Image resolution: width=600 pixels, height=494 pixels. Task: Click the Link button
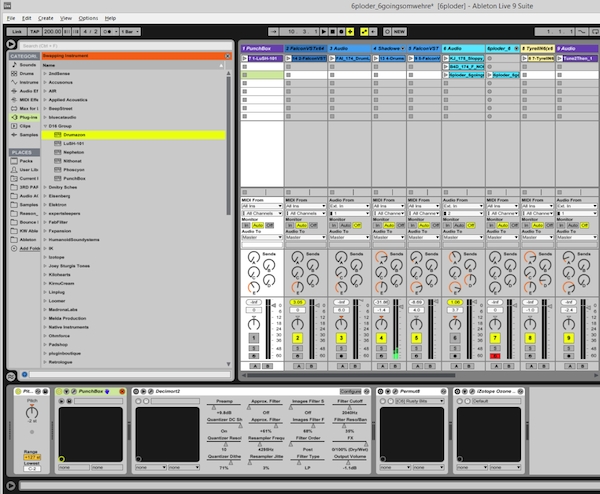(17, 32)
